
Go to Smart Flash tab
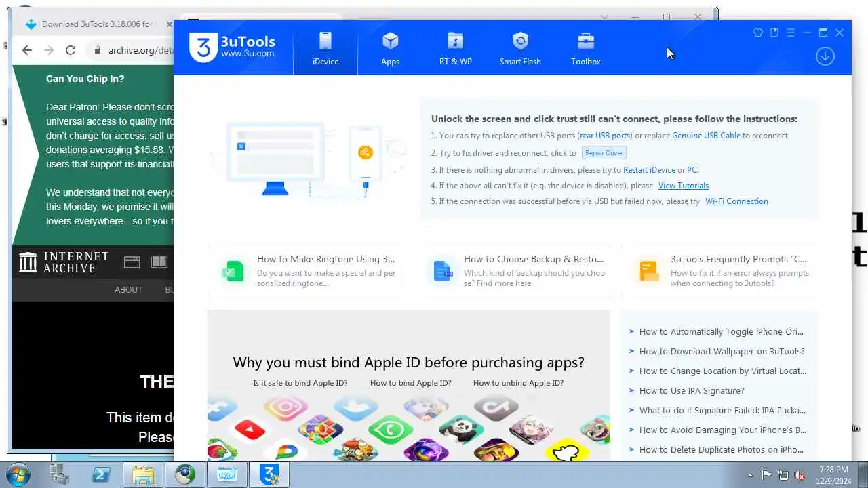(520, 48)
